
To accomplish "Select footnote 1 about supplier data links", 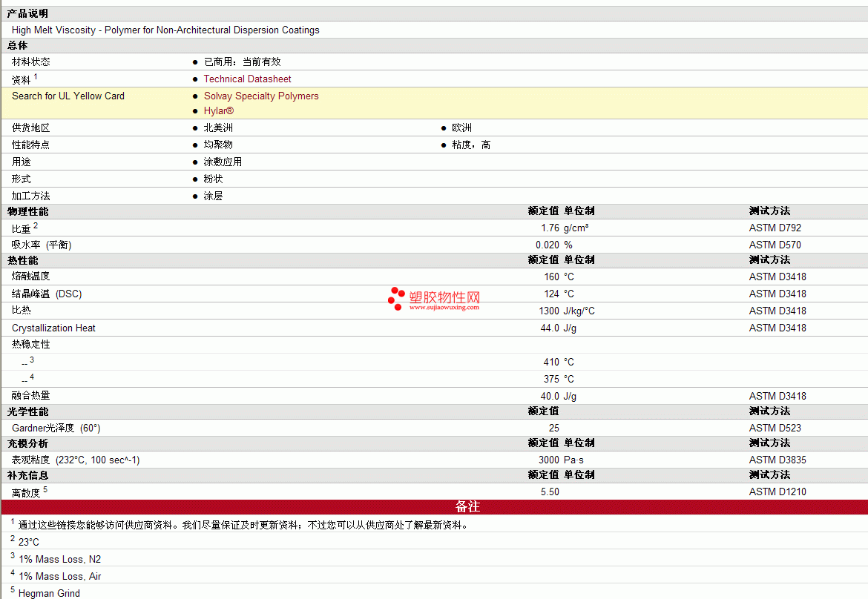I will click(243, 526).
